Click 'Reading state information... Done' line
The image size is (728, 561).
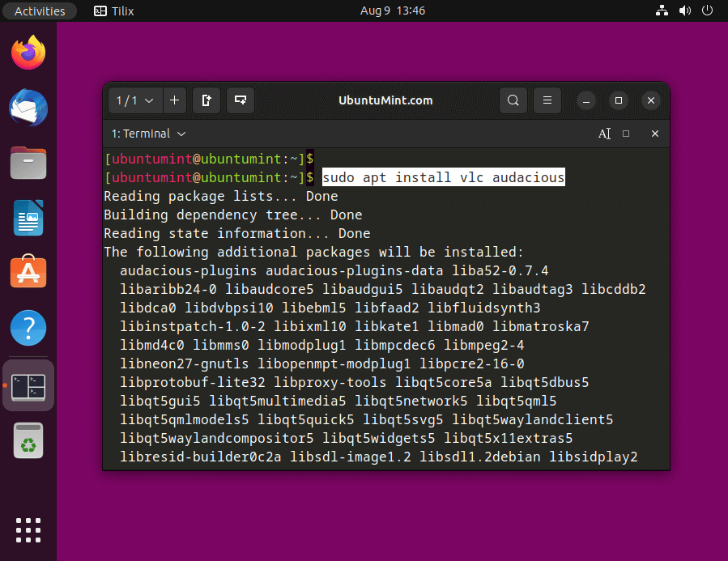point(237,233)
